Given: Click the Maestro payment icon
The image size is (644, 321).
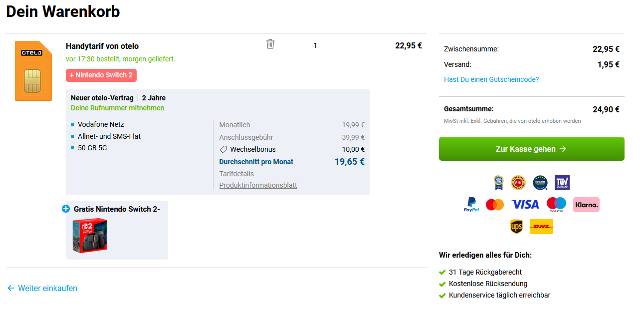Looking at the screenshot, I should (x=556, y=205).
